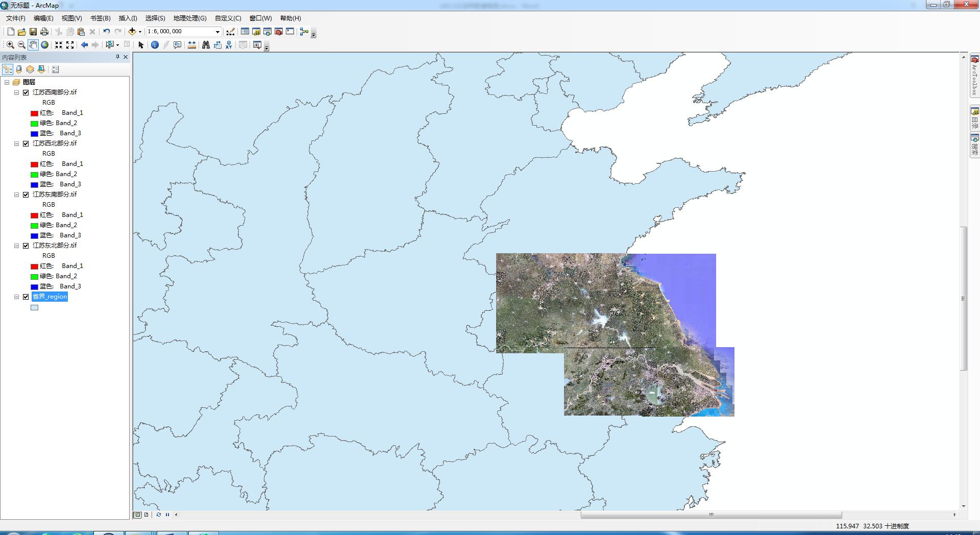The image size is (980, 535).
Task: Activate the Identify tool
Action: [155, 45]
